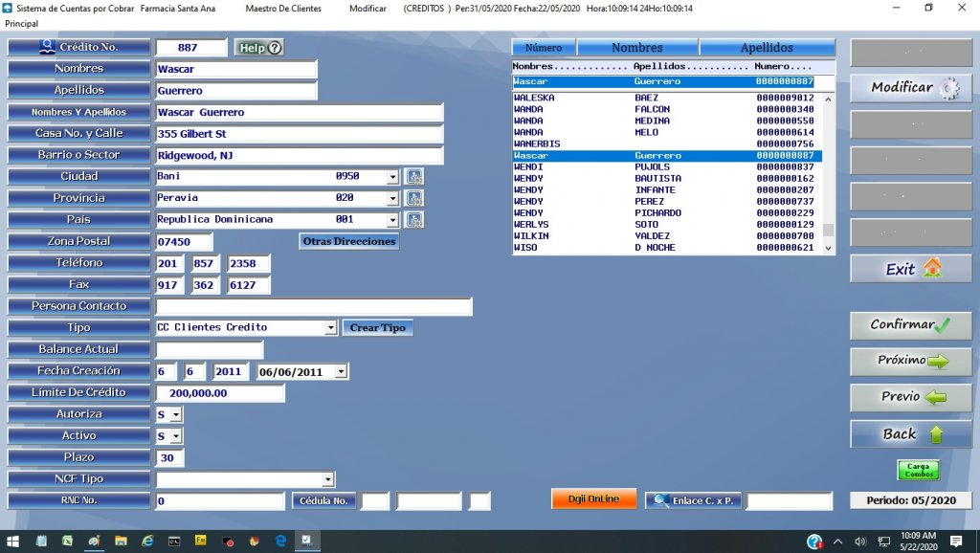Viewport: 980px width, 553px height.
Task: Open the Fecha Creación date picker dropdown
Action: pos(340,370)
